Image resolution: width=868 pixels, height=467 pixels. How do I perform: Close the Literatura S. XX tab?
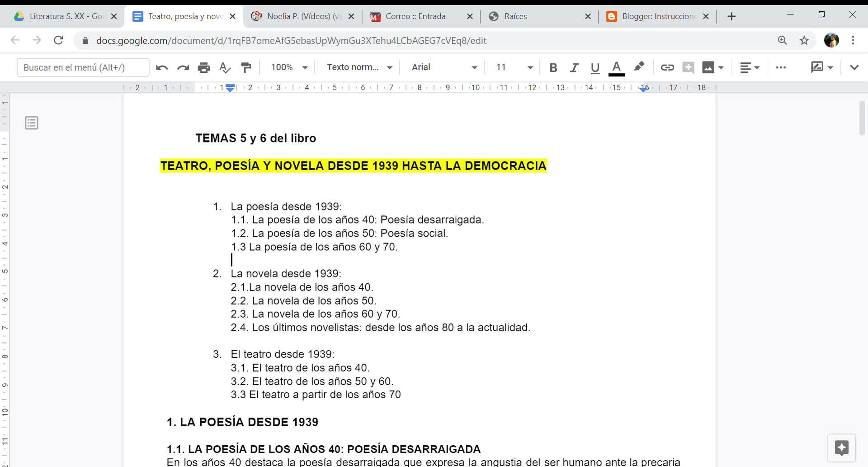click(114, 16)
